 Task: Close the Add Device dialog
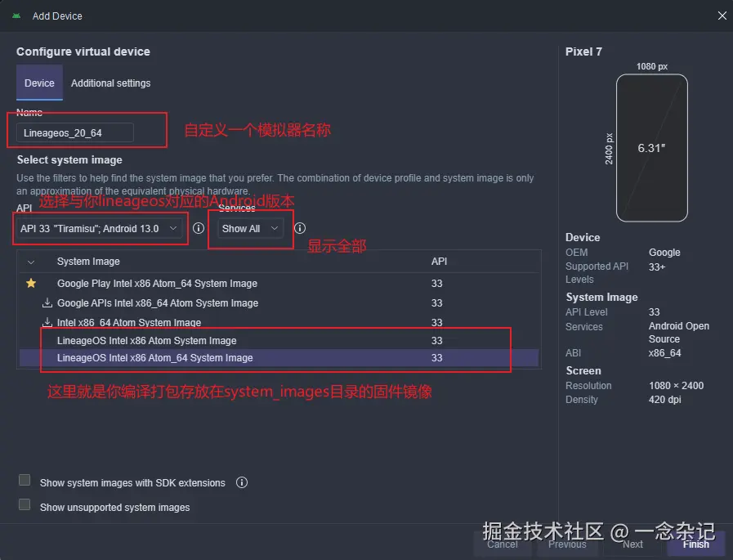[x=722, y=16]
